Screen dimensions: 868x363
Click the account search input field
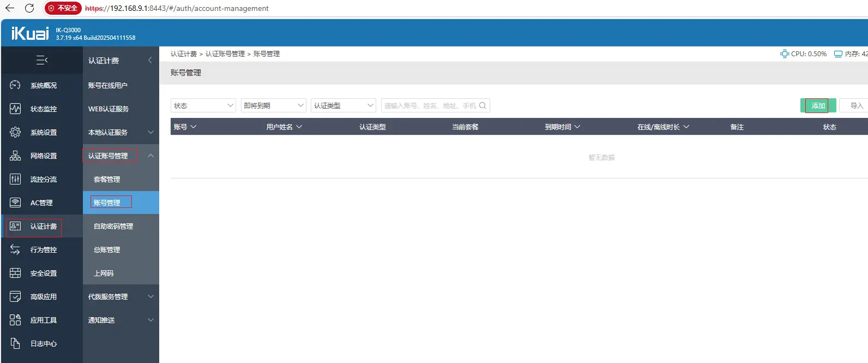(430, 105)
